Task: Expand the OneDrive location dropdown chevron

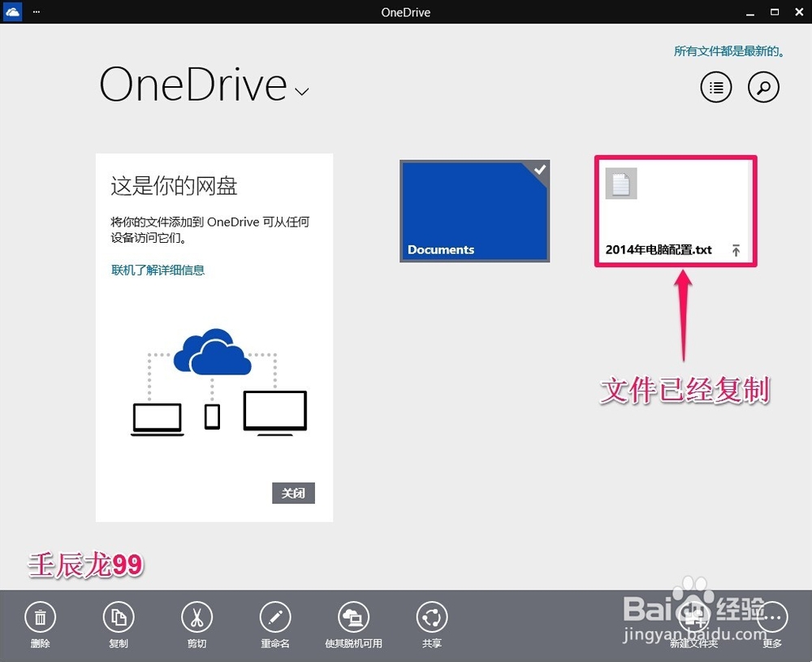Action: click(x=302, y=92)
